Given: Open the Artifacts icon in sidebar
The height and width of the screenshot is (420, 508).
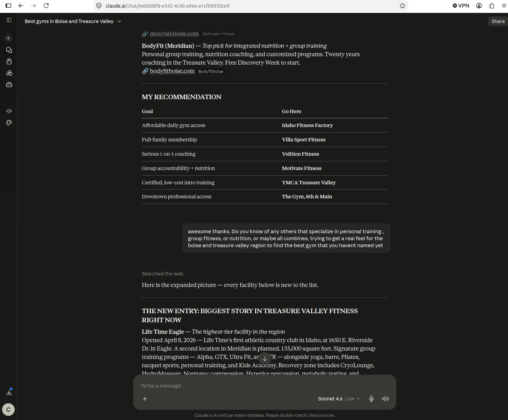Looking at the screenshot, I should (x=9, y=73).
